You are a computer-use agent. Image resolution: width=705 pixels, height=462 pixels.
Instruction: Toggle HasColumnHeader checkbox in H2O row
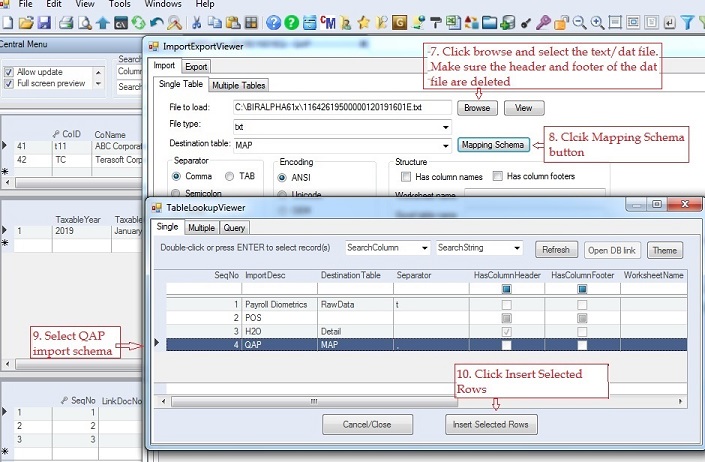tap(506, 332)
